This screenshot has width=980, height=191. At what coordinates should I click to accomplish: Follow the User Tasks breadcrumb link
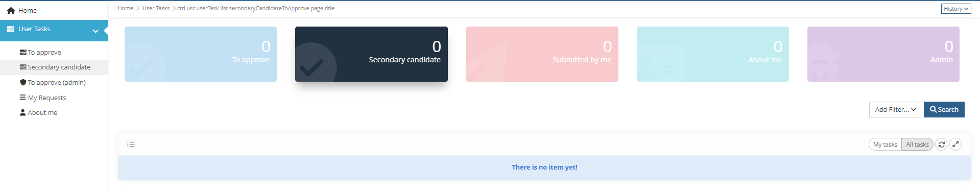[x=156, y=8]
